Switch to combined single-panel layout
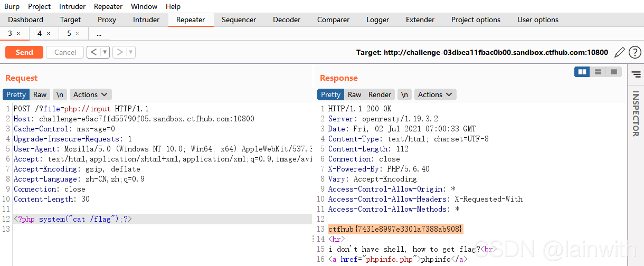Image resolution: width=644 pixels, height=266 pixels. click(613, 72)
